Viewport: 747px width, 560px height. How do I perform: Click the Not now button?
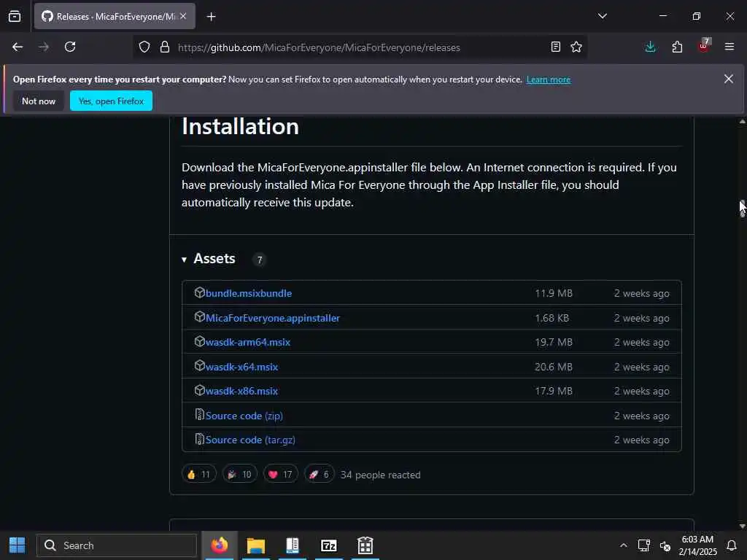coord(39,101)
